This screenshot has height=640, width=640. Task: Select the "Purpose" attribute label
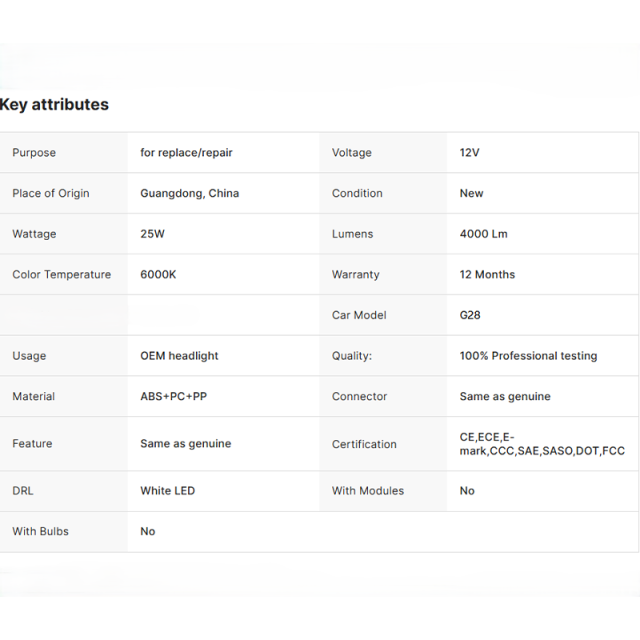click(x=34, y=153)
